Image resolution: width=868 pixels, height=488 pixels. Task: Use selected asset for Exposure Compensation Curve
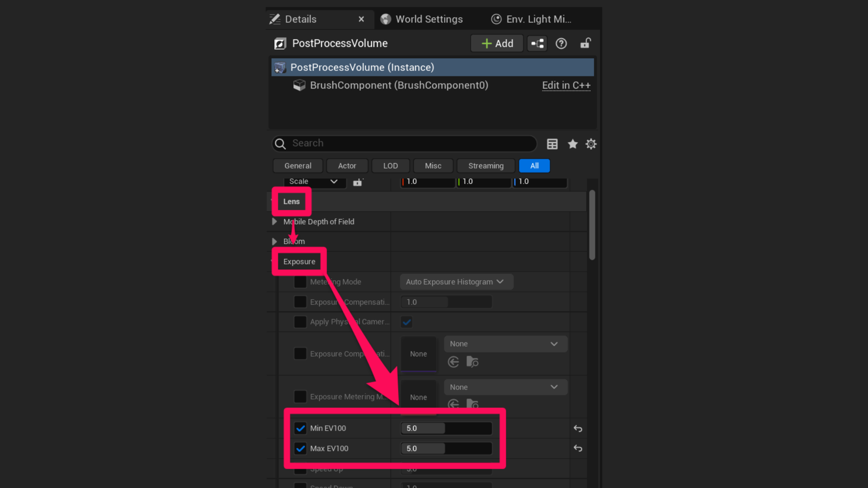click(x=453, y=362)
